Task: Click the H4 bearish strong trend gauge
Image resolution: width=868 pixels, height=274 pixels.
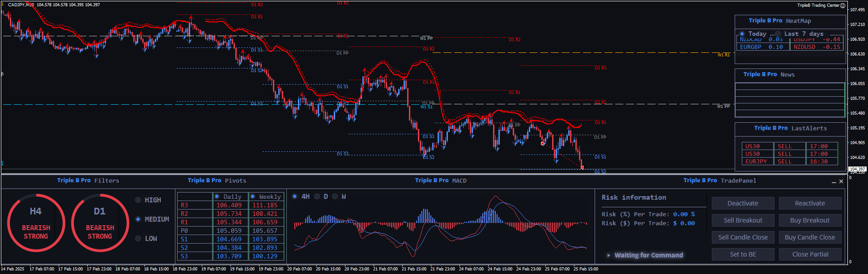Action: 36,223
